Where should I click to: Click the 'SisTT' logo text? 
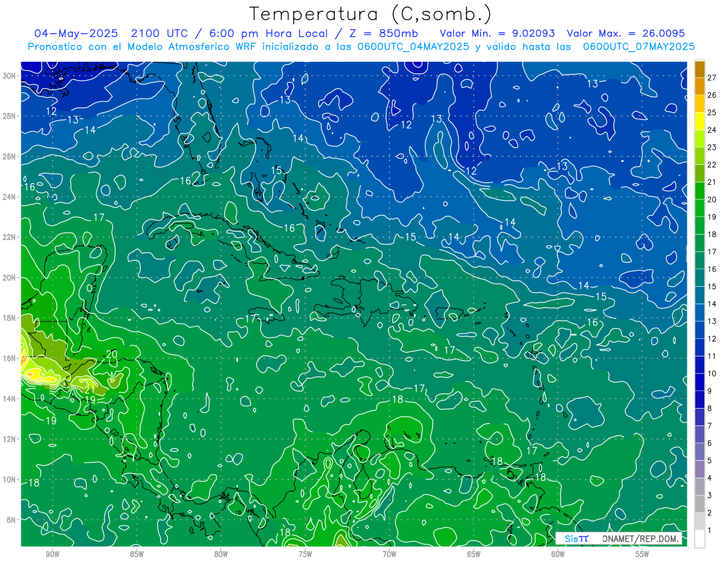pyautogui.click(x=576, y=538)
